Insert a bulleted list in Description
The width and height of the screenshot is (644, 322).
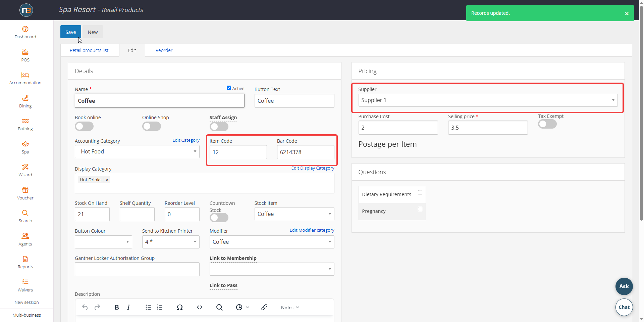pyautogui.click(x=148, y=307)
